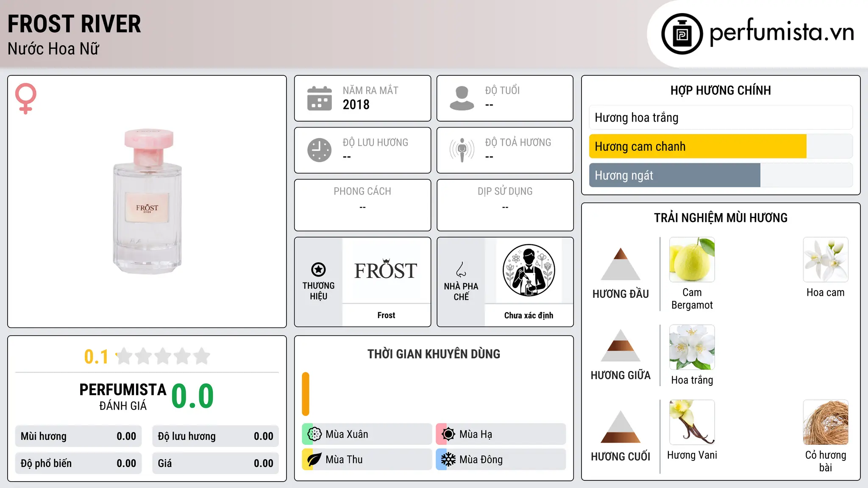The image size is (868, 488).
Task: Click the pink female gender symbol
Action: pos(25,98)
